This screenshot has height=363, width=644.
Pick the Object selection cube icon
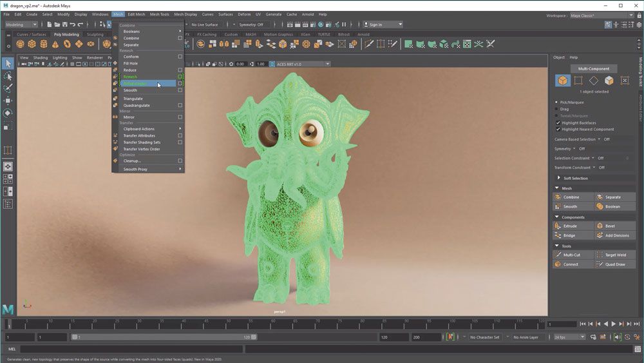563,81
